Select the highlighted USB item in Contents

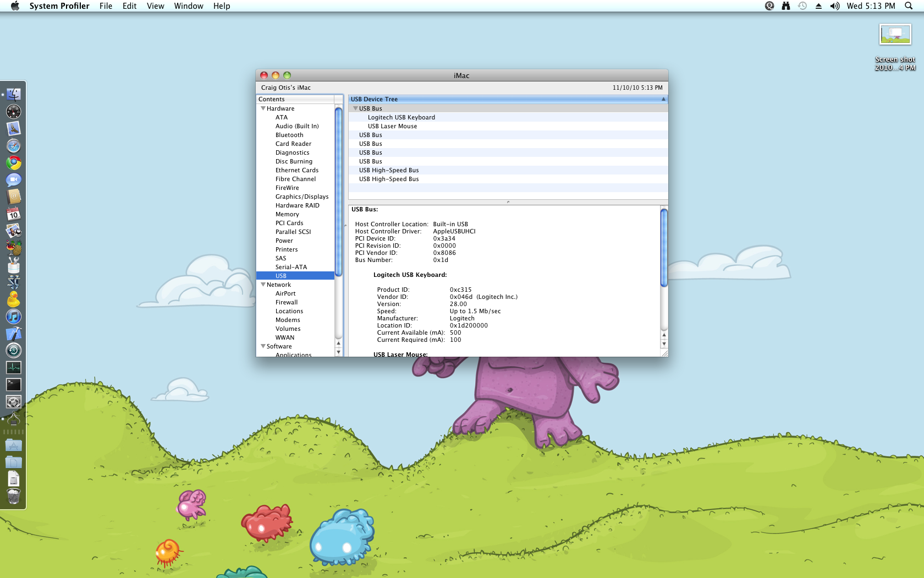[x=295, y=276]
